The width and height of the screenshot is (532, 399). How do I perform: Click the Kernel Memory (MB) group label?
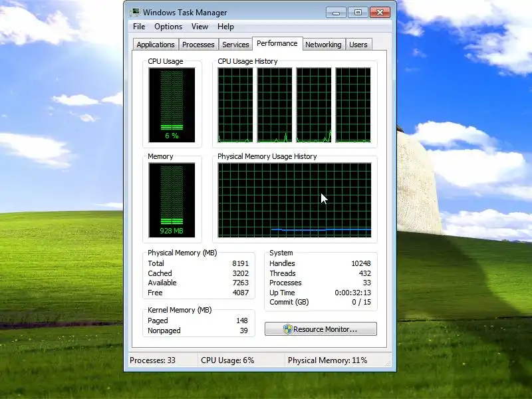[x=180, y=310]
